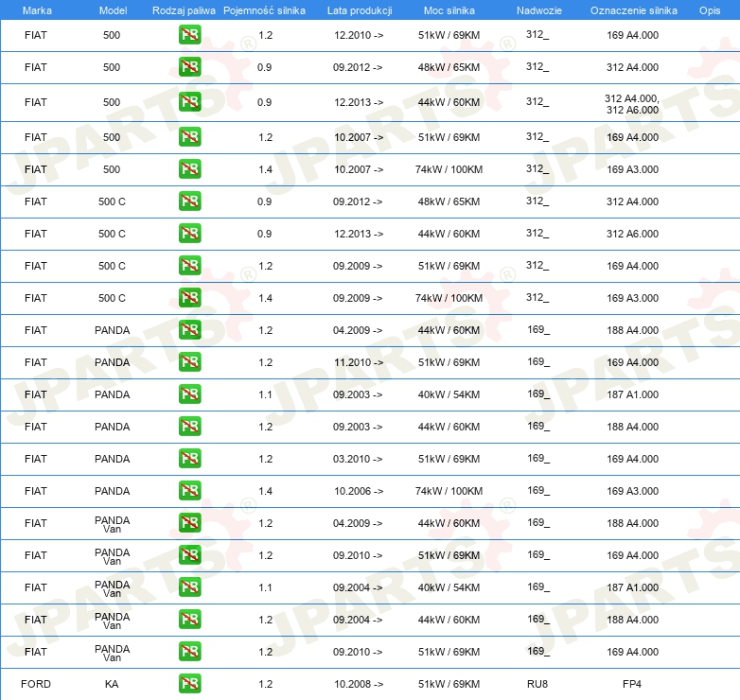The height and width of the screenshot is (700, 740).
Task: Select 1.4 capacity in 500 C row
Action: pos(265,298)
